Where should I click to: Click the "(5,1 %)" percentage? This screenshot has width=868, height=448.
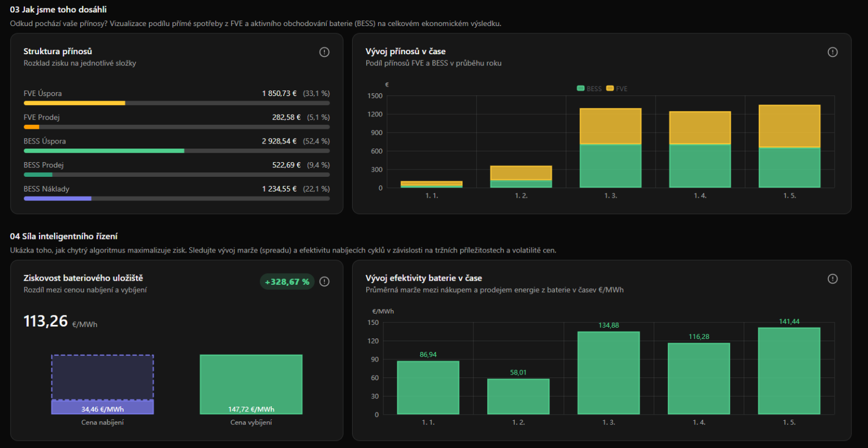coord(318,117)
